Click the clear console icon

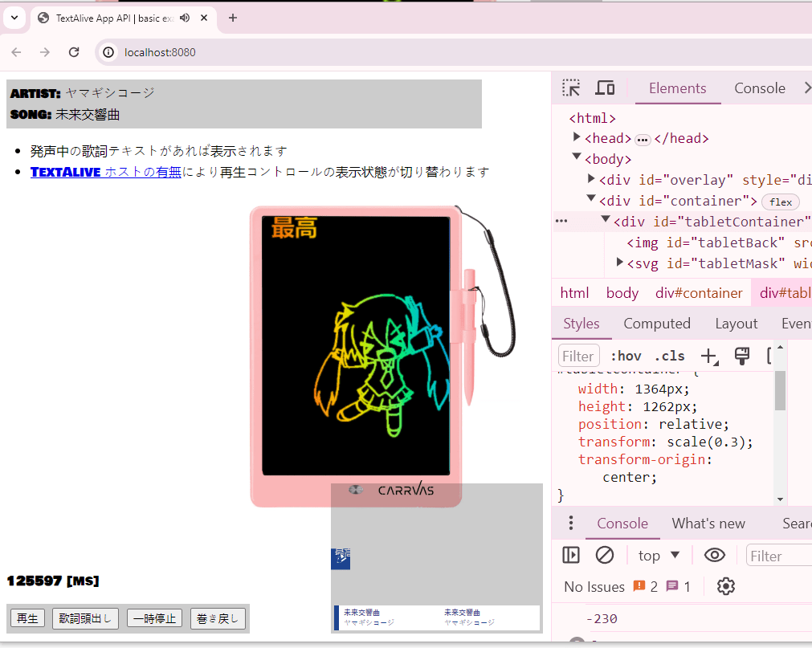click(604, 555)
